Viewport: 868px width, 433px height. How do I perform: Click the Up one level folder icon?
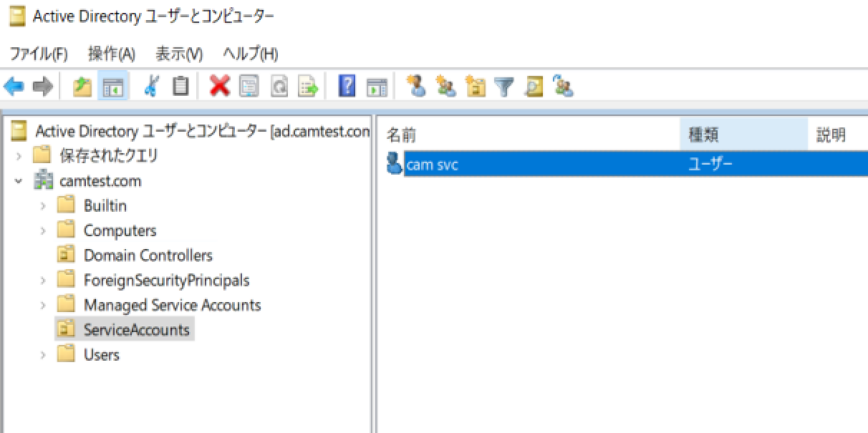coord(82,87)
